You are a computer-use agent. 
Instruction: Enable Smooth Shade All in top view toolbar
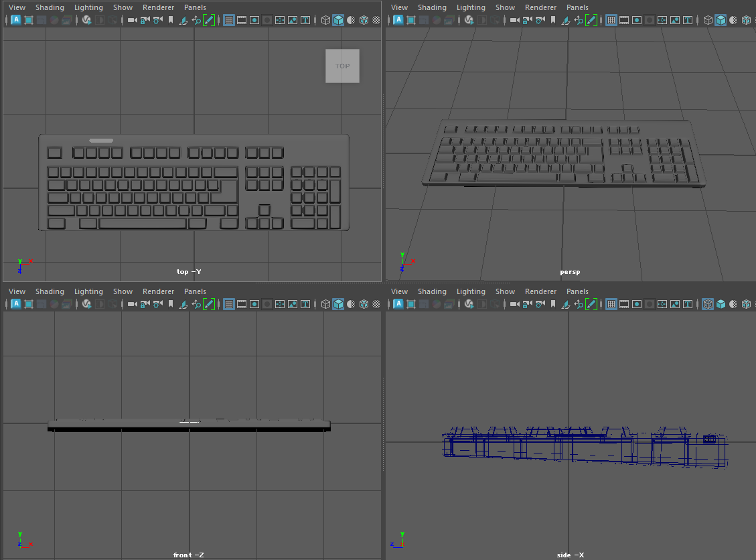(338, 20)
